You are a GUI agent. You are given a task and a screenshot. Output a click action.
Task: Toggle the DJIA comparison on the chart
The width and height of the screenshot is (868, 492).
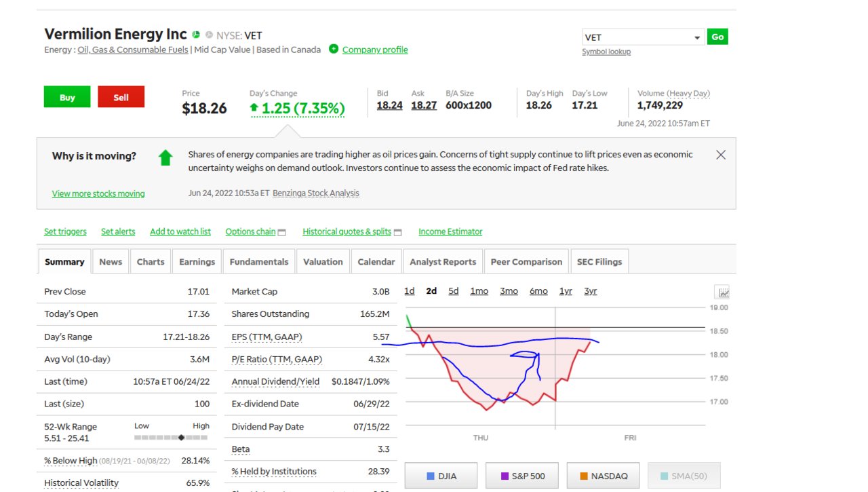(x=441, y=476)
